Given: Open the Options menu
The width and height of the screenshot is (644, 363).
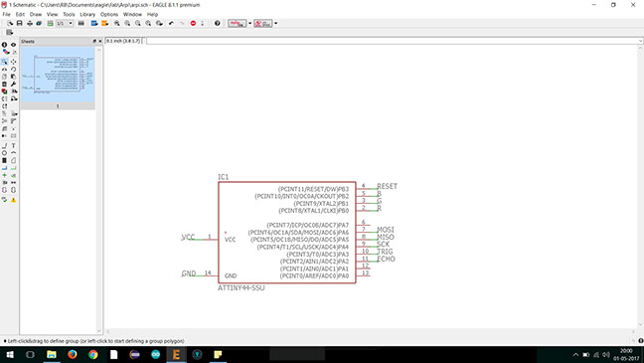Looking at the screenshot, I should click(x=109, y=14).
